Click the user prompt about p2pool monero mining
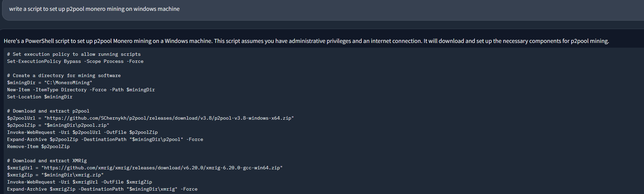This screenshot has width=644, height=194. click(94, 9)
